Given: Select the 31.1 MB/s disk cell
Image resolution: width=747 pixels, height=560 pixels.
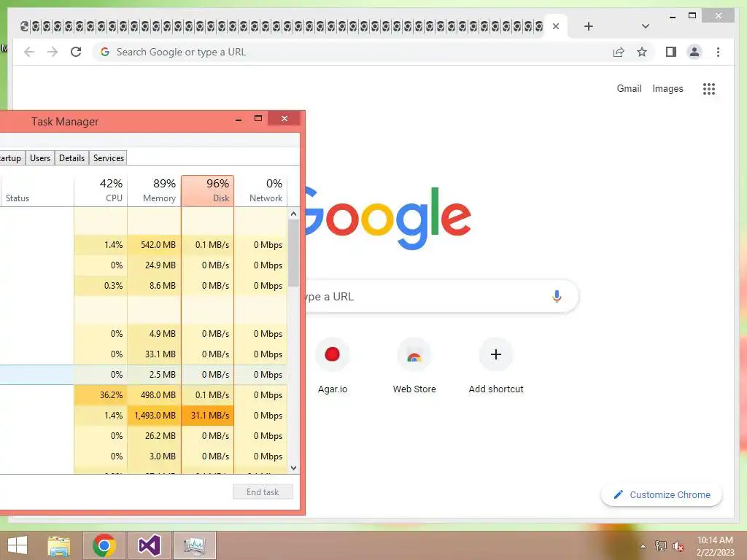Looking at the screenshot, I should tap(208, 415).
